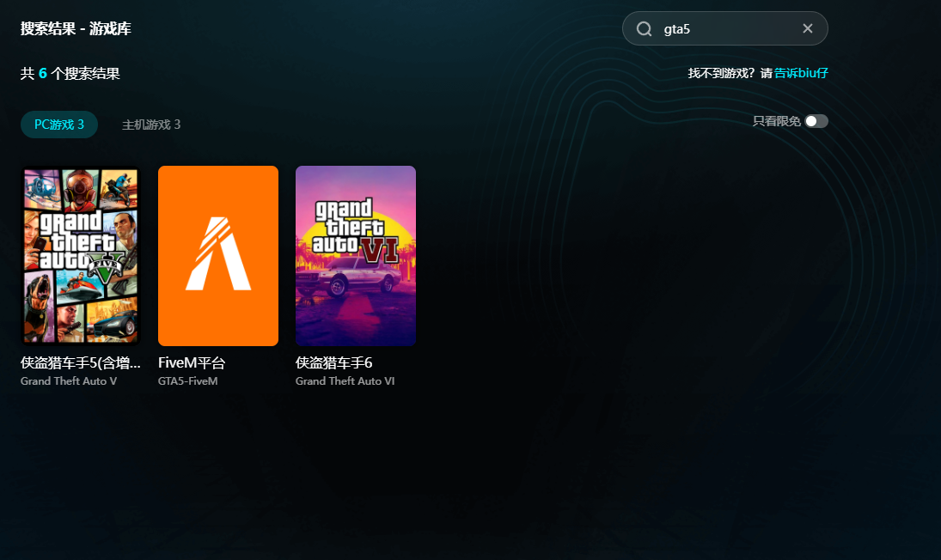The height and width of the screenshot is (560, 941).
Task: Open the orange FiveM cover
Action: [x=217, y=256]
